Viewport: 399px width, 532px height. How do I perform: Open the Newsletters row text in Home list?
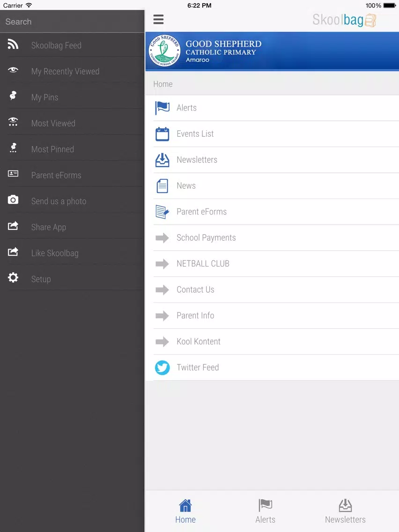[197, 160]
